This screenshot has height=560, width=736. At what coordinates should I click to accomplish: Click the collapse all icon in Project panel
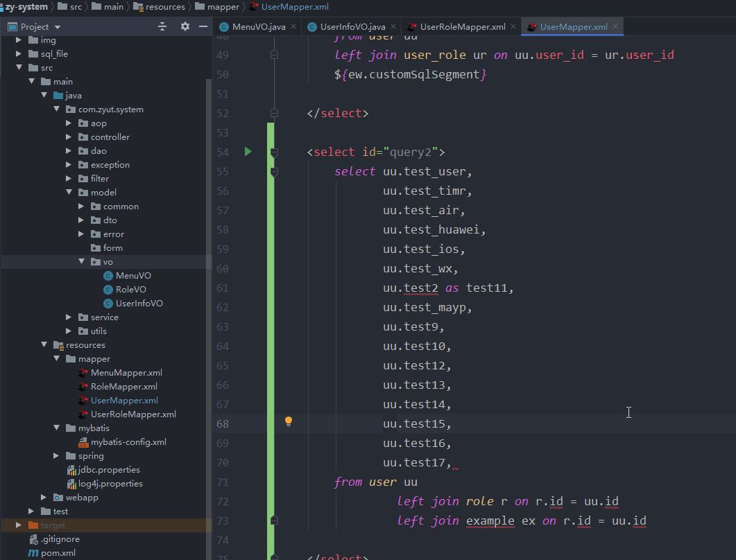click(x=162, y=27)
